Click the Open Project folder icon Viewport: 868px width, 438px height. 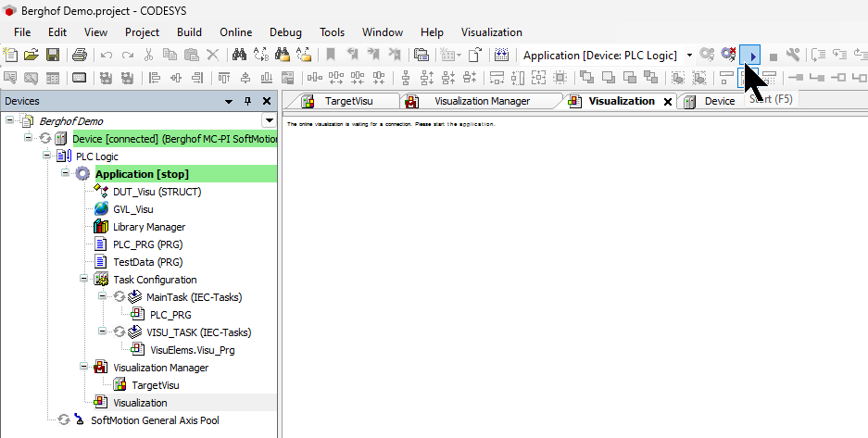pos(31,55)
